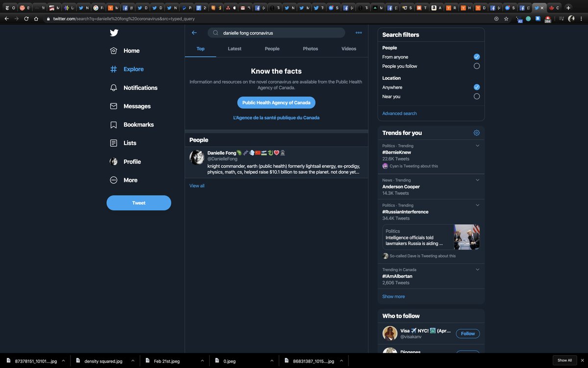Open the three-dot search options menu
Screen dimensions: 588x368
(x=359, y=33)
